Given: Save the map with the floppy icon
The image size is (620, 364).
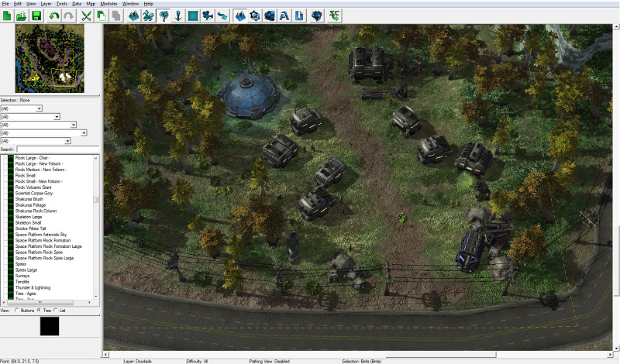Looking at the screenshot, I should click(36, 15).
